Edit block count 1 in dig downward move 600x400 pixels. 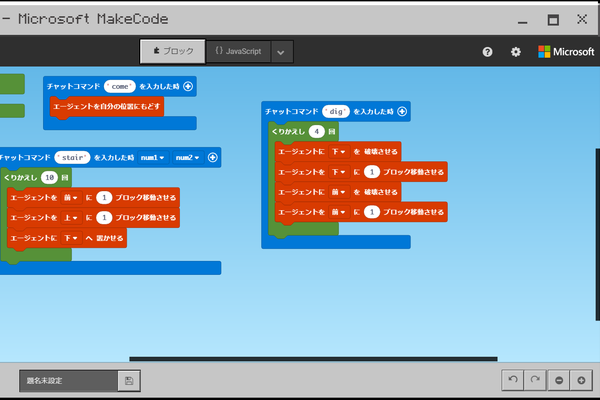coord(372,172)
